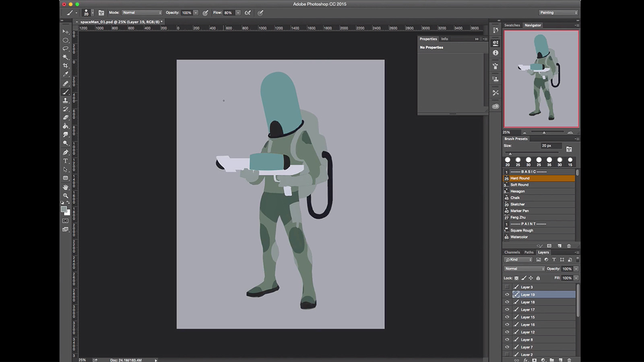
Task: Switch to the Channels tab
Action: (512, 252)
